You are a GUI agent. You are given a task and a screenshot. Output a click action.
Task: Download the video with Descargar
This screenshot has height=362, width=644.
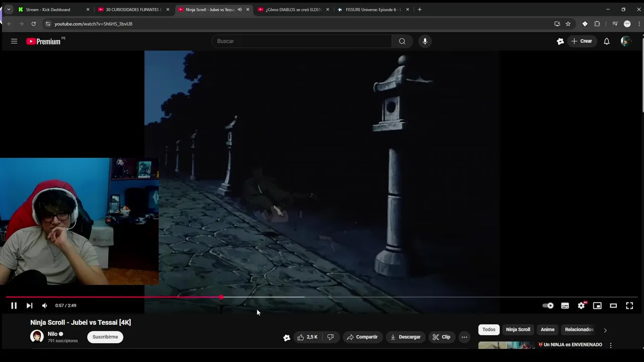point(406,337)
